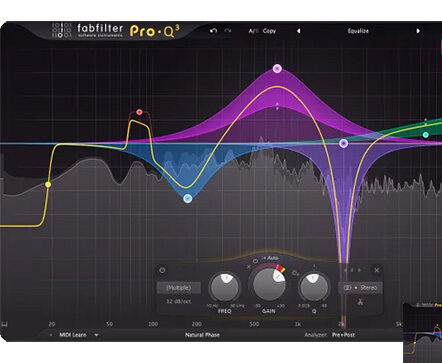The width and height of the screenshot is (442, 363).
Task: Toggle the dynamics power icon above the GAIN knob
Action: [256, 261]
